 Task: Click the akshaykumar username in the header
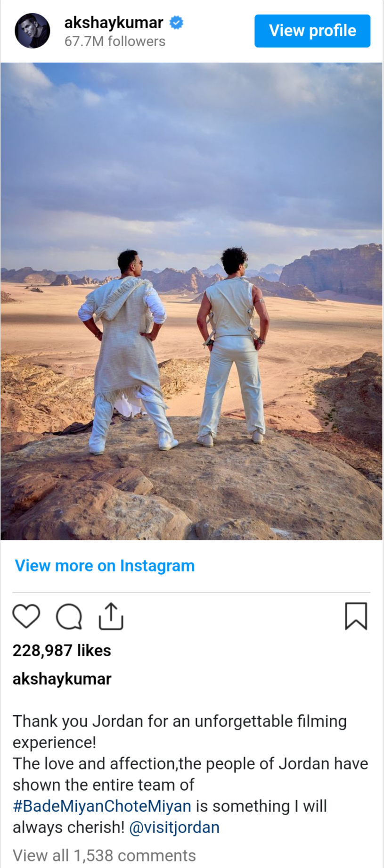[114, 22]
